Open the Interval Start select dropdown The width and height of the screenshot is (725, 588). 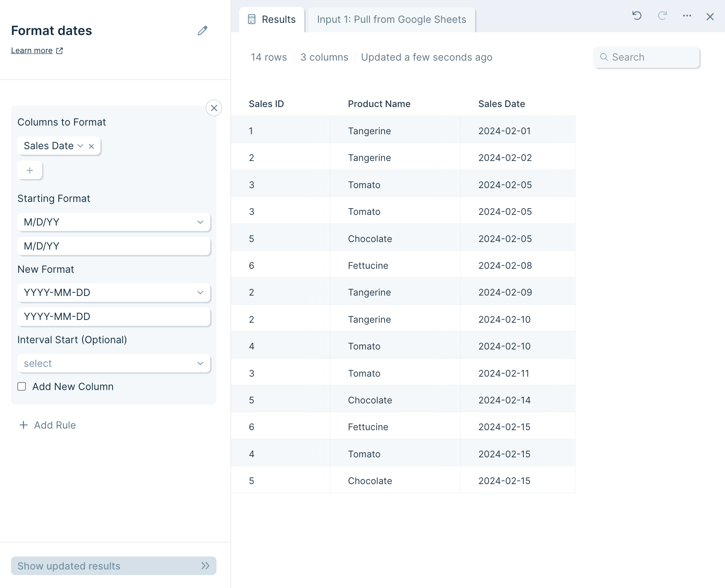coord(114,363)
